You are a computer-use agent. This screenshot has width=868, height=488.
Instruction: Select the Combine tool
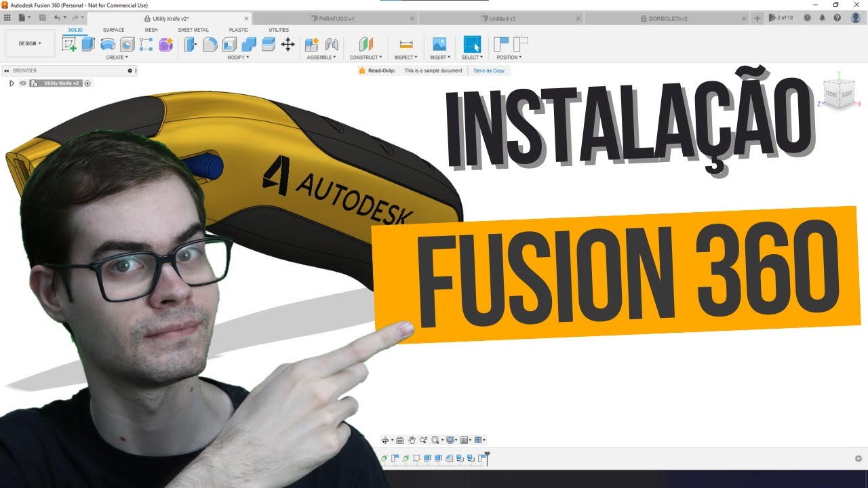(249, 45)
